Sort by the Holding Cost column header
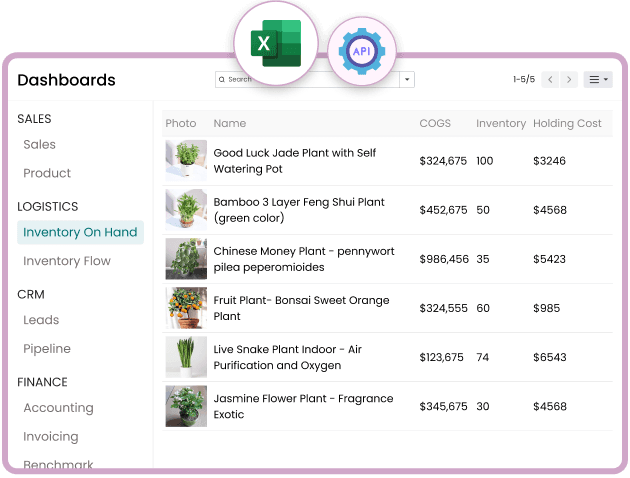 [567, 124]
